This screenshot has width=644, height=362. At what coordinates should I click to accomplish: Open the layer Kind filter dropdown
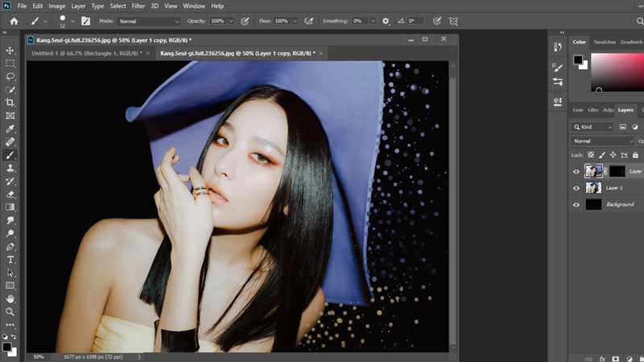(x=592, y=127)
